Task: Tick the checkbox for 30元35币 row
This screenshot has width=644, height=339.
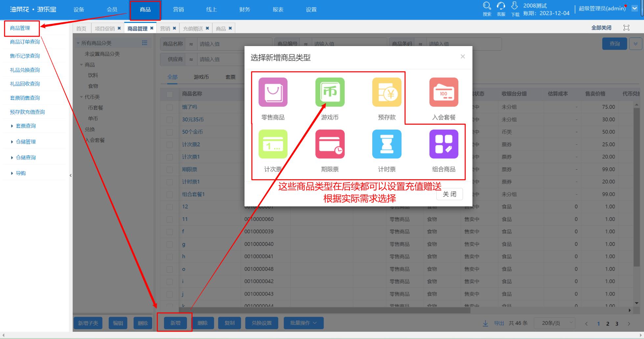Action: point(170,120)
